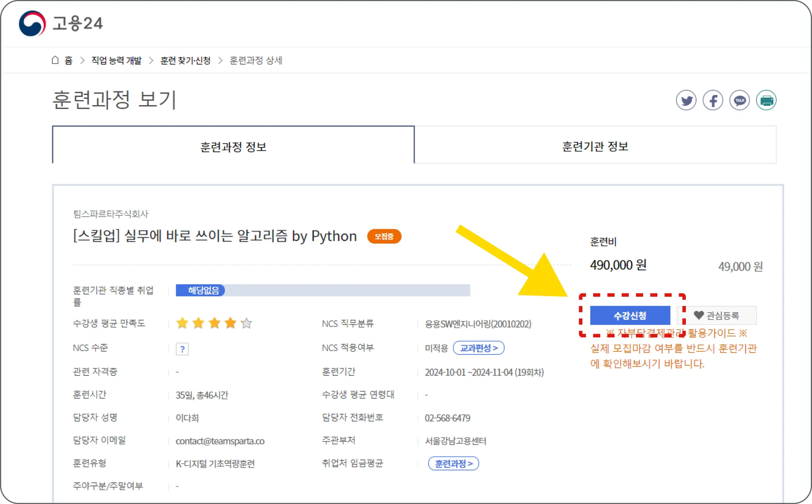Open 교과편성 link next to 미적용
This screenshot has width=812, height=504.
pos(479,348)
